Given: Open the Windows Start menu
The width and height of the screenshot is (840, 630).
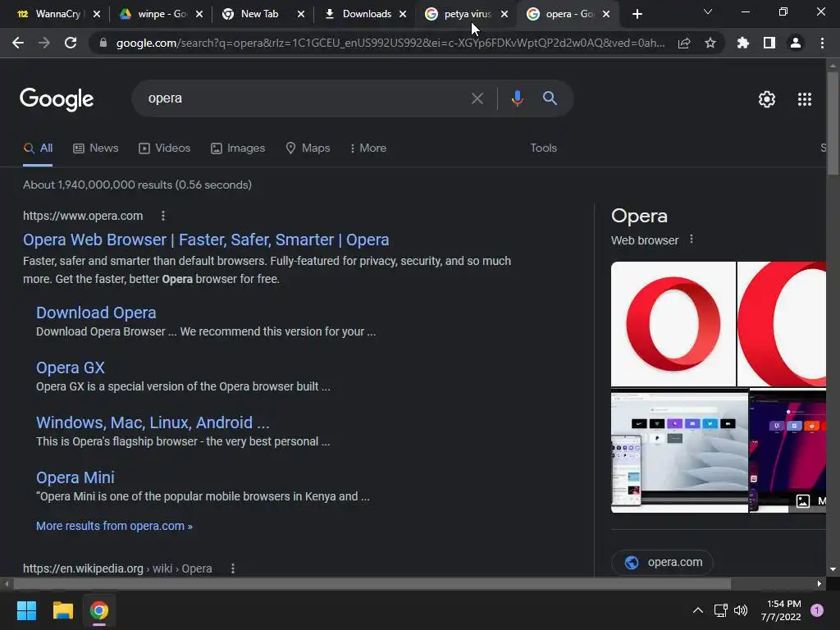Looking at the screenshot, I should (x=26, y=610).
